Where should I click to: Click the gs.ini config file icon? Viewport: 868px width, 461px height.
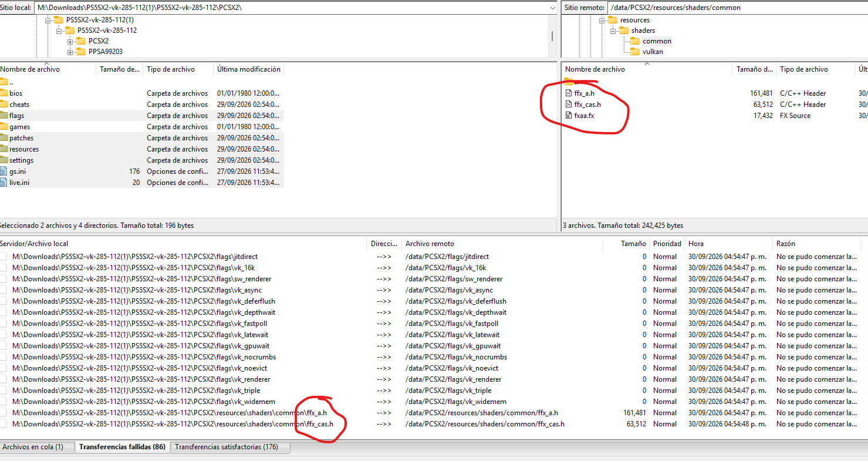click(x=4, y=171)
